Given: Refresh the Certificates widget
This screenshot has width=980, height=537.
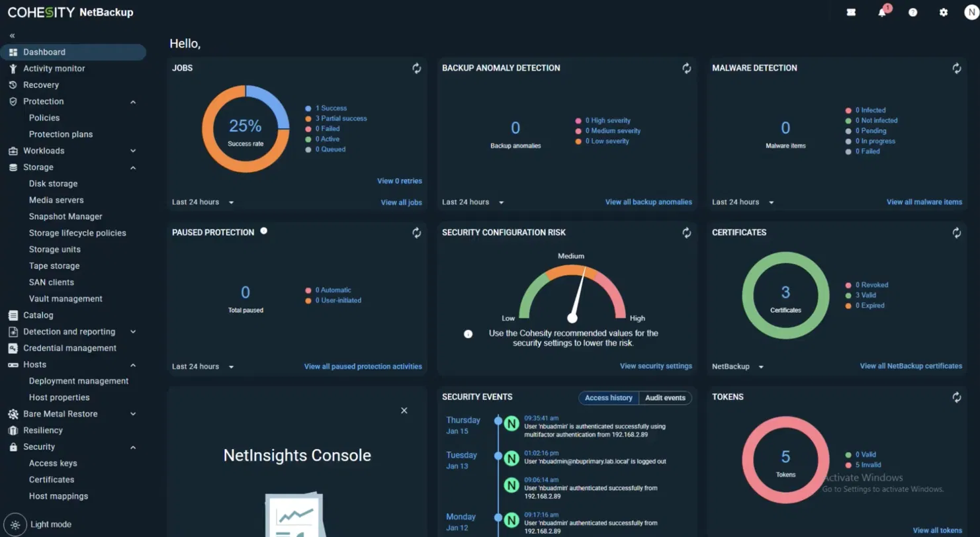Looking at the screenshot, I should click(957, 233).
